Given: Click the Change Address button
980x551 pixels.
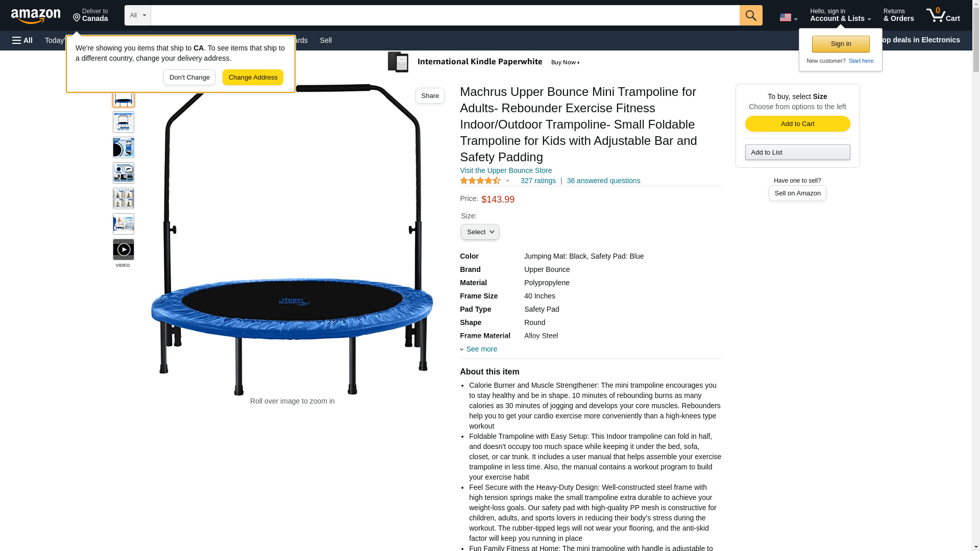Looking at the screenshot, I should point(253,78).
